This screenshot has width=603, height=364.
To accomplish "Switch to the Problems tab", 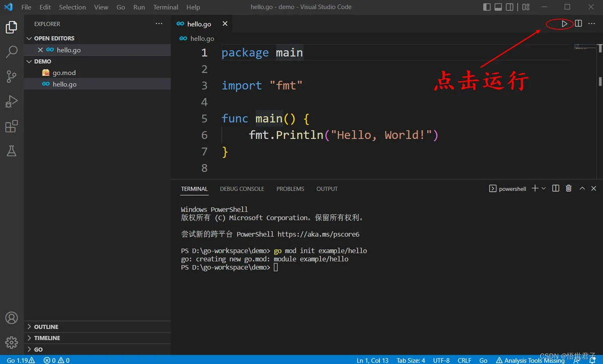I will [x=290, y=189].
